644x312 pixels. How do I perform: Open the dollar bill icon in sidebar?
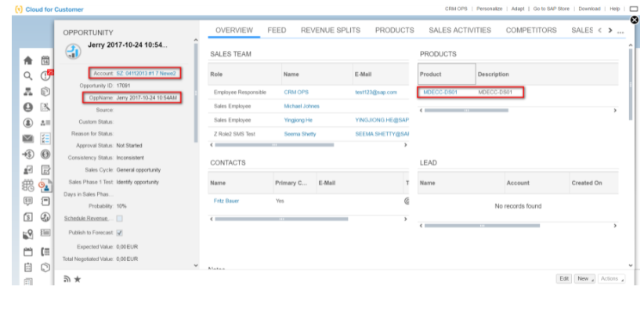28,217
